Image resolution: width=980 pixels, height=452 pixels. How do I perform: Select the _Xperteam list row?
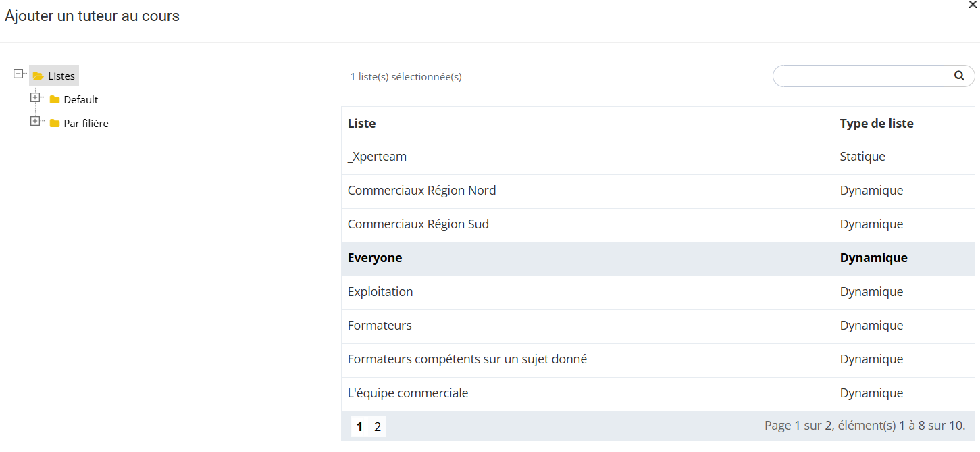pyautogui.click(x=377, y=157)
